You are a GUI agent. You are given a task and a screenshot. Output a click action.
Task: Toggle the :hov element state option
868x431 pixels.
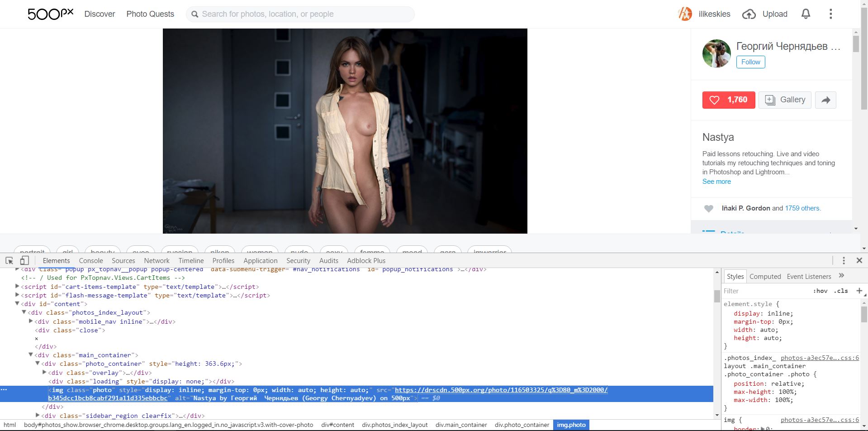point(820,291)
